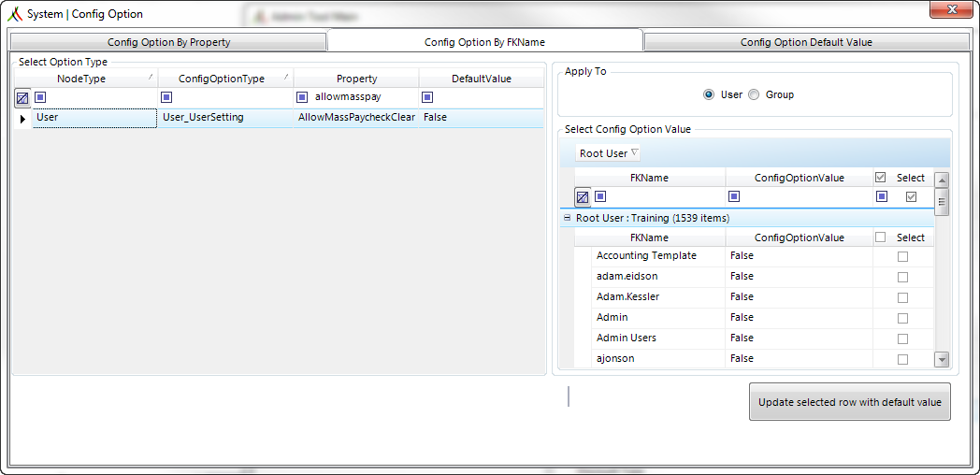This screenshot has width=980, height=475.
Task: Open ConfigOptionType filter condition icon
Action: coord(166,97)
